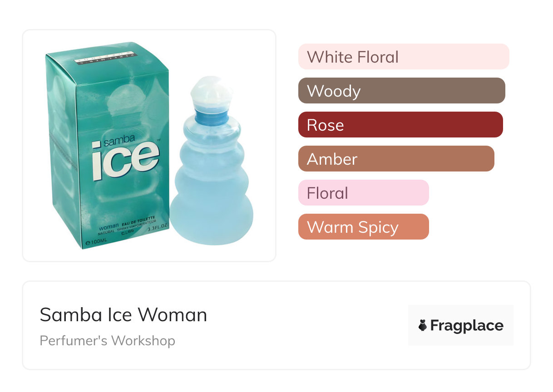Choose the Amber accord bar
This screenshot has height=392, width=553.
[396, 159]
